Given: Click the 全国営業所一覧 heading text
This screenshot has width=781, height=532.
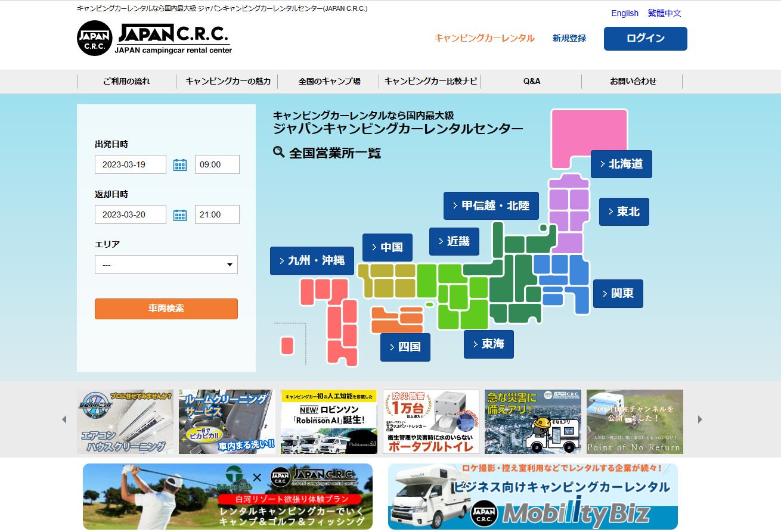Looking at the screenshot, I should pos(335,153).
